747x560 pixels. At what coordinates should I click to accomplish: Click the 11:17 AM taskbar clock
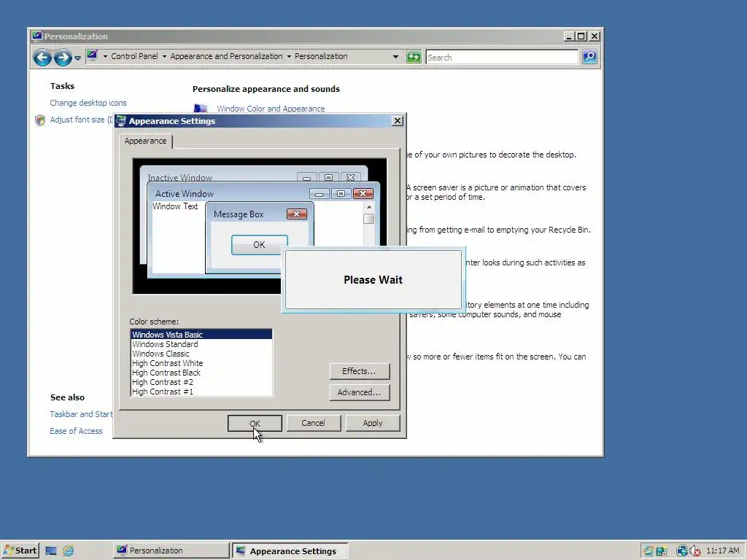pos(723,551)
